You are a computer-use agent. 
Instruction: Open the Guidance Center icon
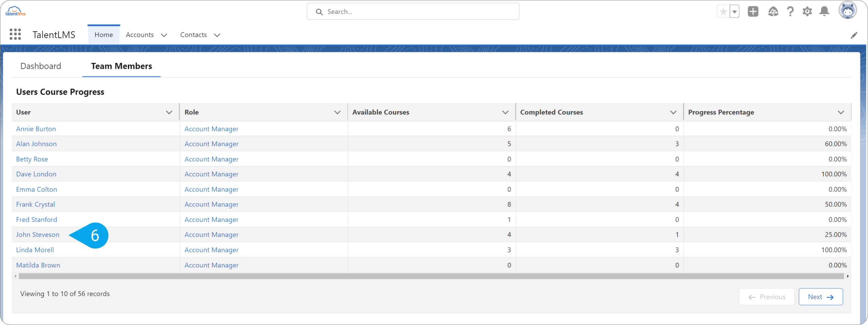(773, 11)
